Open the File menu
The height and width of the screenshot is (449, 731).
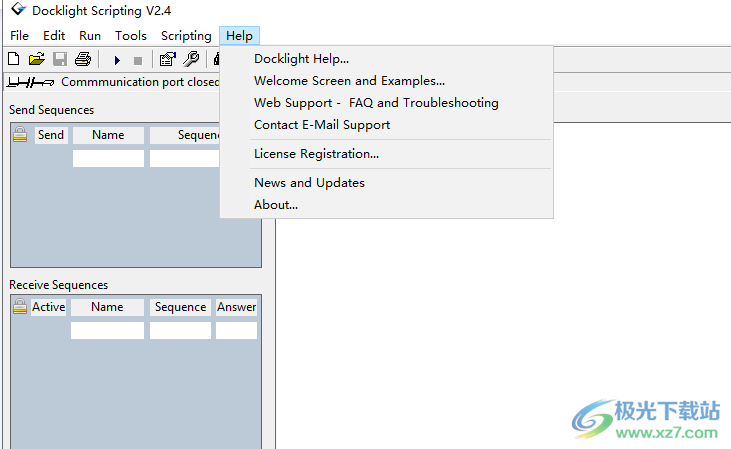tap(19, 36)
